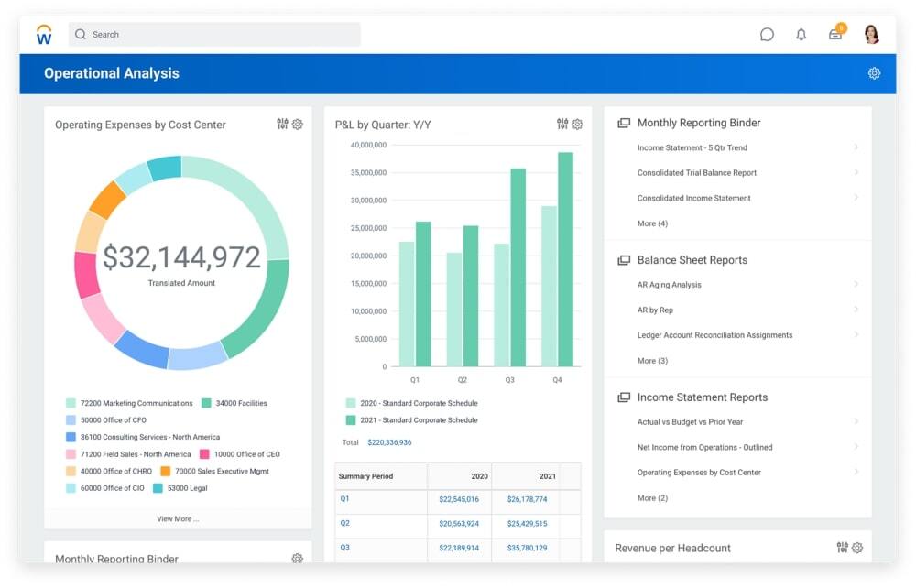Click chevron beside Income Statement - 5 Qtr Trend
This screenshot has height=588, width=916.
[x=856, y=147]
